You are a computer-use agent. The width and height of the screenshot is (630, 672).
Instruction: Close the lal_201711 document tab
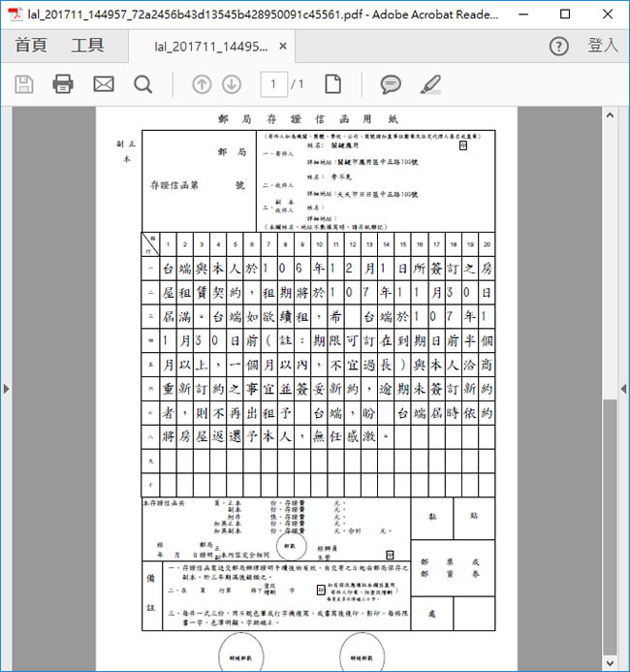[283, 47]
